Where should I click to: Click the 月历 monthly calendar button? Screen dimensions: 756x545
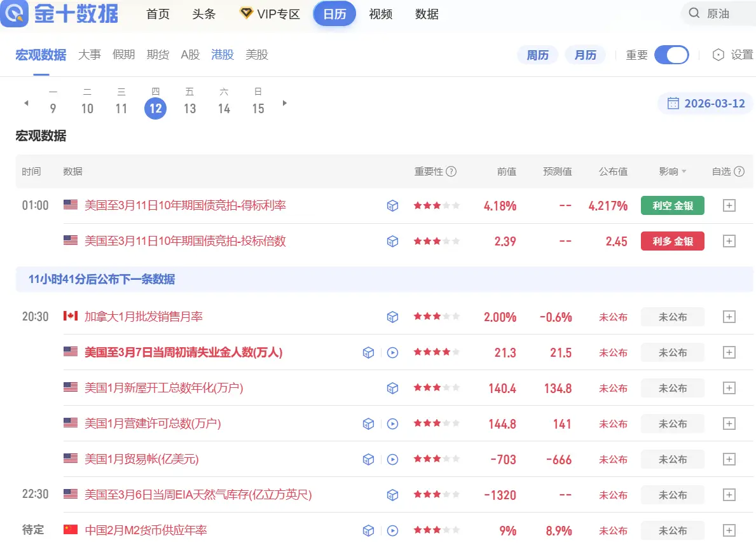(x=586, y=55)
